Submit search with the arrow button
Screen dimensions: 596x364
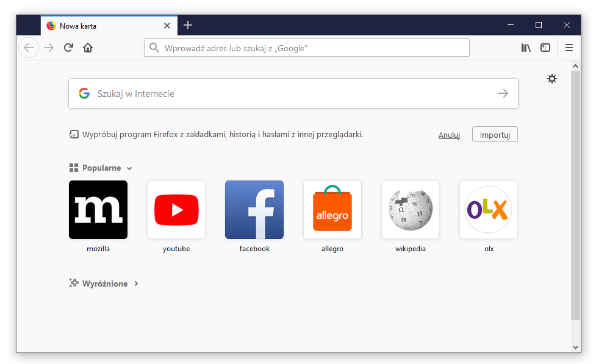point(503,93)
